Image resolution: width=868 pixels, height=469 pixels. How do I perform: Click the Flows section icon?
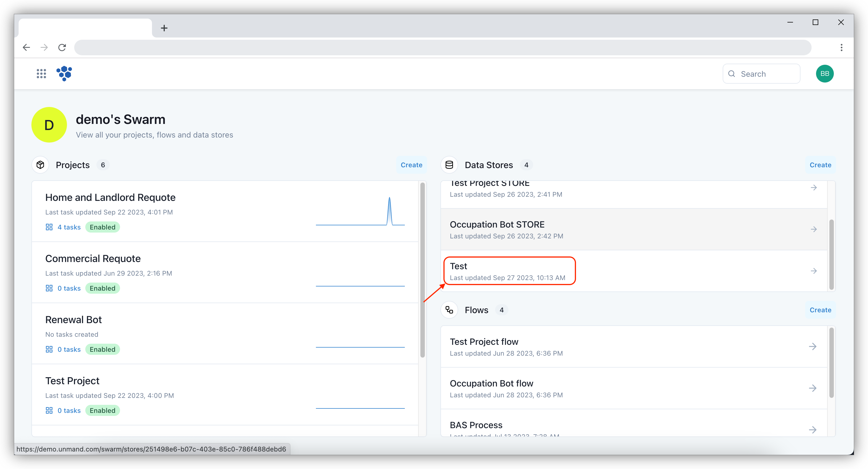(450, 310)
